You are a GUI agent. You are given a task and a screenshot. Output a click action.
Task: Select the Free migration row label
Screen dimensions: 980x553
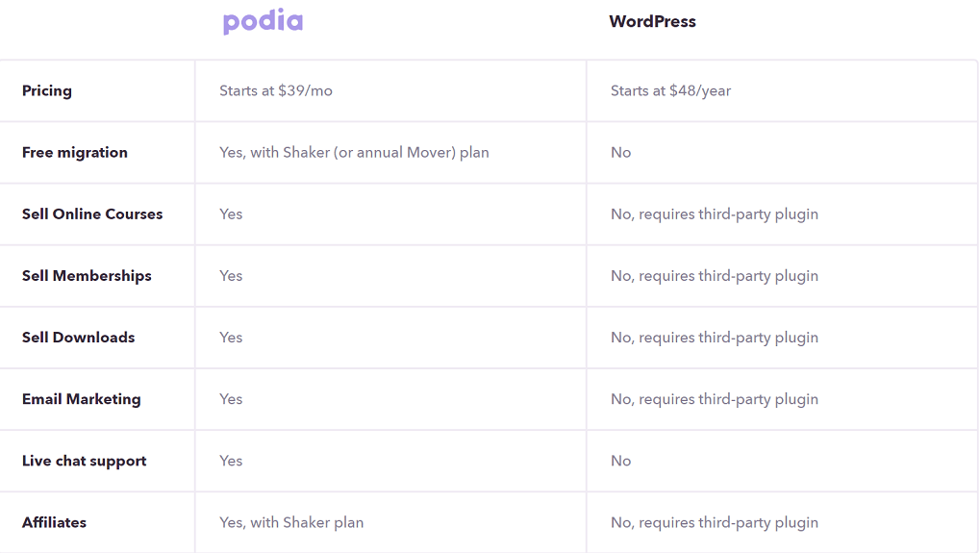coord(75,153)
